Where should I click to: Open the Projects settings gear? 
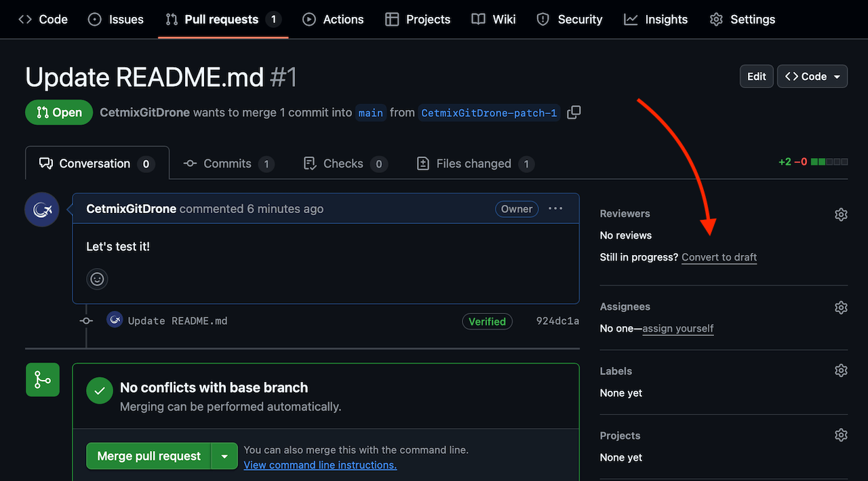841,435
